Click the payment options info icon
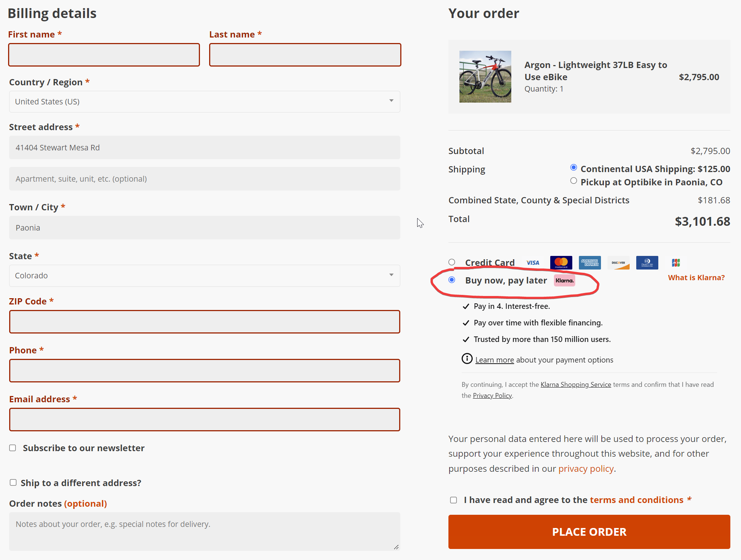 coord(467,359)
